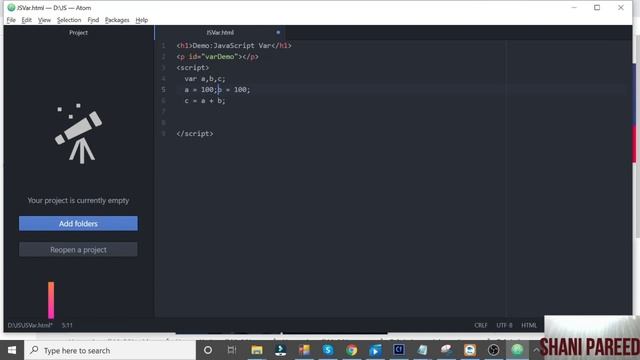
Task: Click the Reopen a project button
Action: tap(78, 249)
